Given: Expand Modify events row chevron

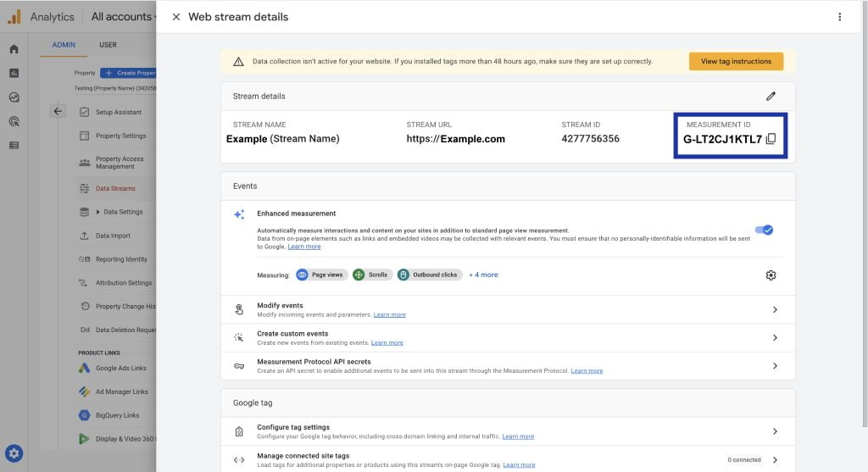Looking at the screenshot, I should 775,310.
